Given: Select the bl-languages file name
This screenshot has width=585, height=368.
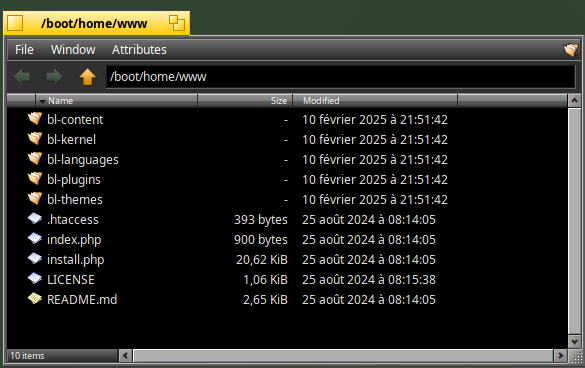Looking at the screenshot, I should pos(83,160).
